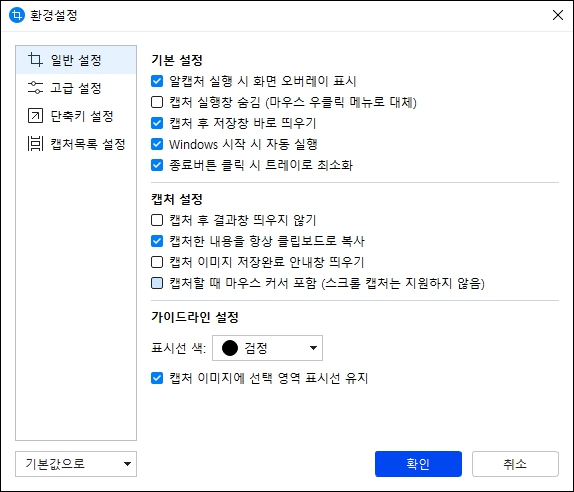
Task: Confirm settings with 확인 button
Action: point(418,464)
